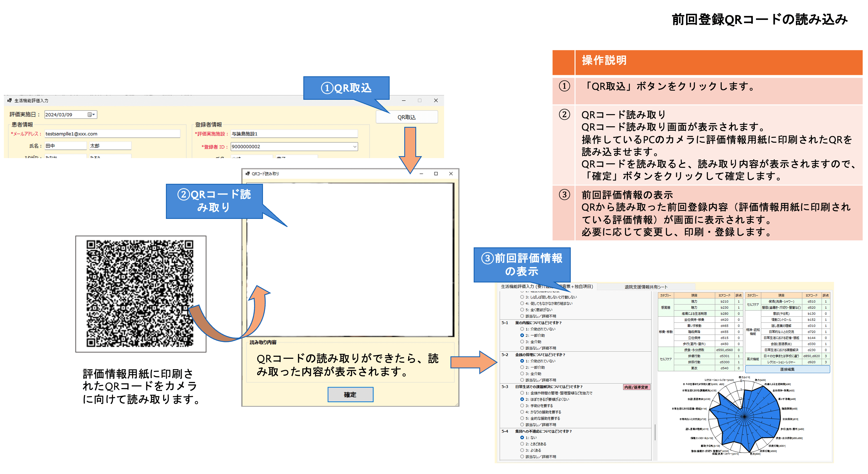
Task: Expand the 登録者 ID combo box
Action: pyautogui.click(x=355, y=146)
